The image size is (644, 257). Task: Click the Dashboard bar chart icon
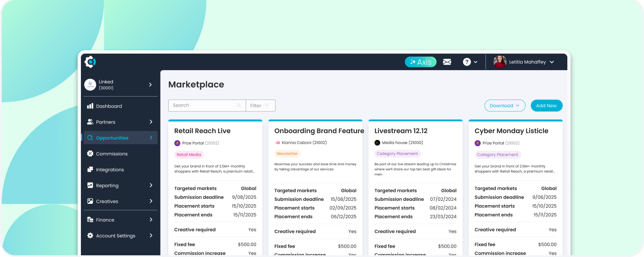(90, 106)
